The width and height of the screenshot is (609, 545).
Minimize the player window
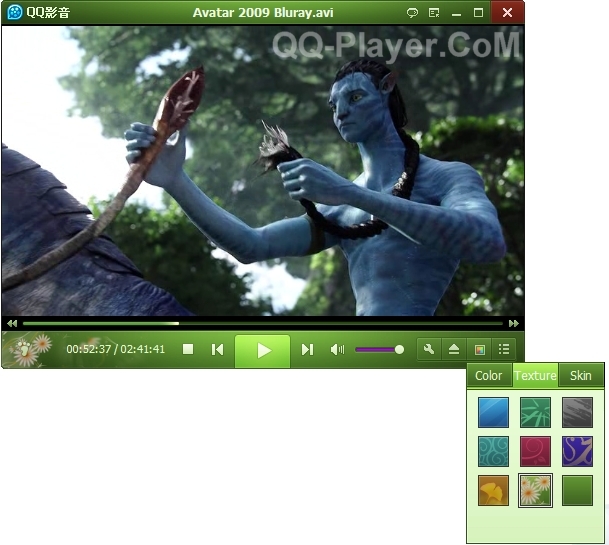click(x=456, y=13)
